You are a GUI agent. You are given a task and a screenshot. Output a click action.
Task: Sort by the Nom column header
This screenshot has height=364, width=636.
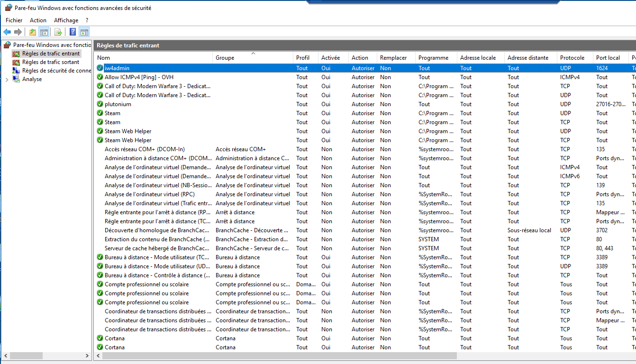pyautogui.click(x=153, y=58)
